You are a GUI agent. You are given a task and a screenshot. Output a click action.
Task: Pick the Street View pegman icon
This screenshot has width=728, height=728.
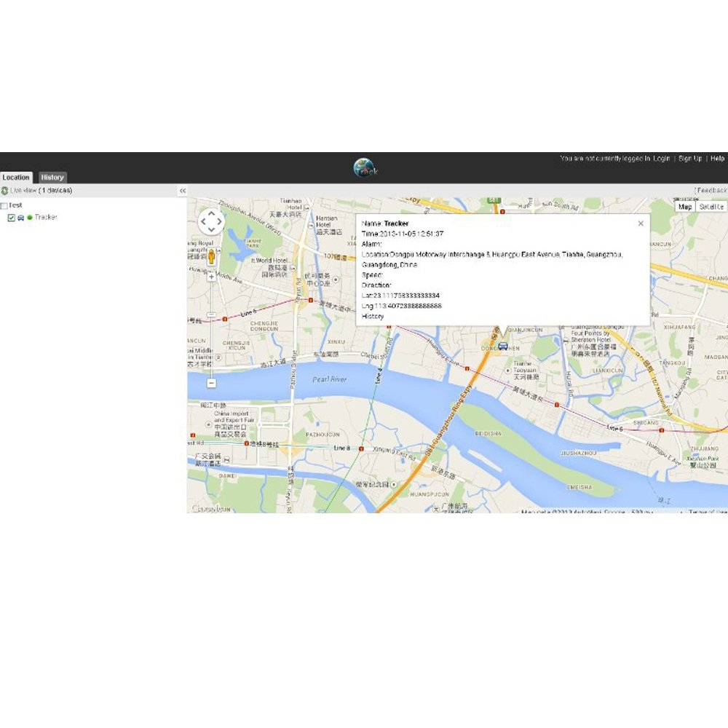[211, 256]
